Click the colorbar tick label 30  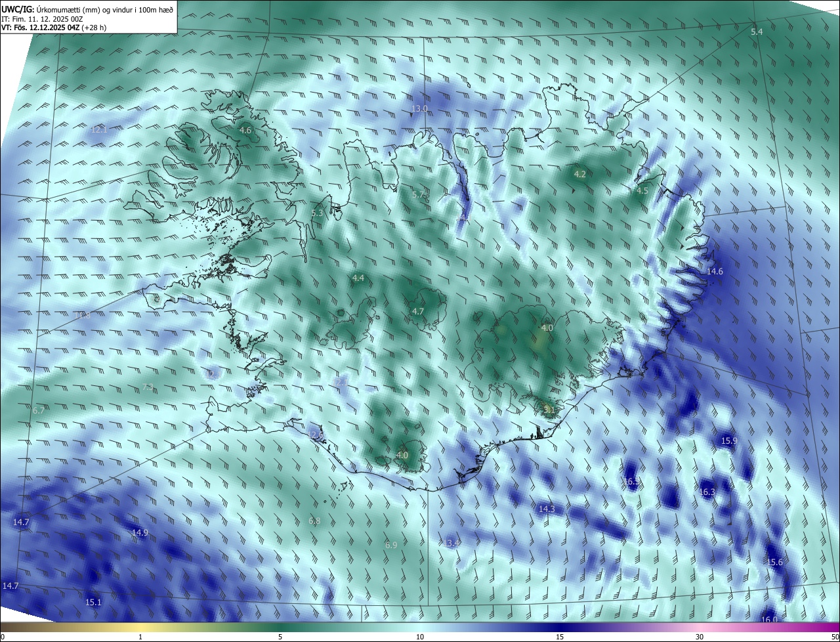click(x=700, y=637)
